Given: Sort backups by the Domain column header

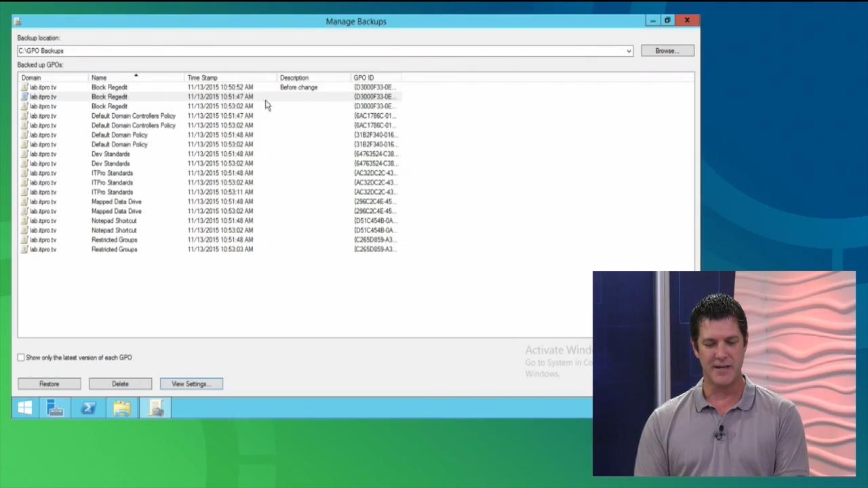Looking at the screenshot, I should coord(53,78).
